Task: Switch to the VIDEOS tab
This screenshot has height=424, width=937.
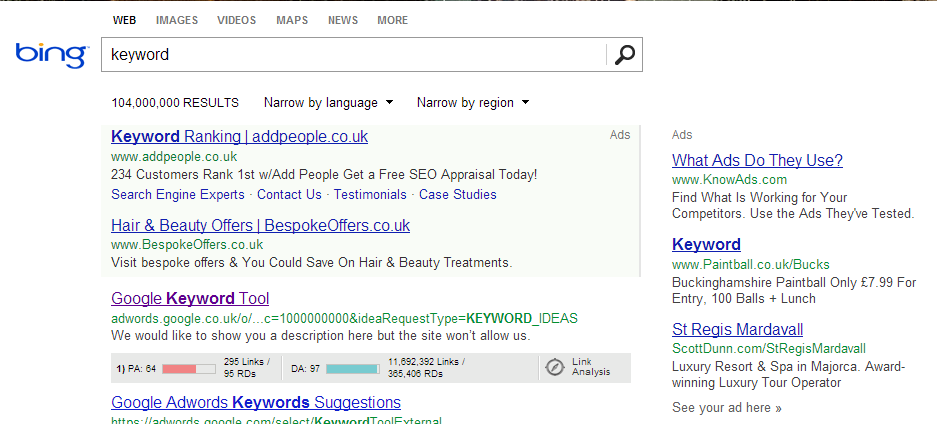Action: [x=237, y=20]
